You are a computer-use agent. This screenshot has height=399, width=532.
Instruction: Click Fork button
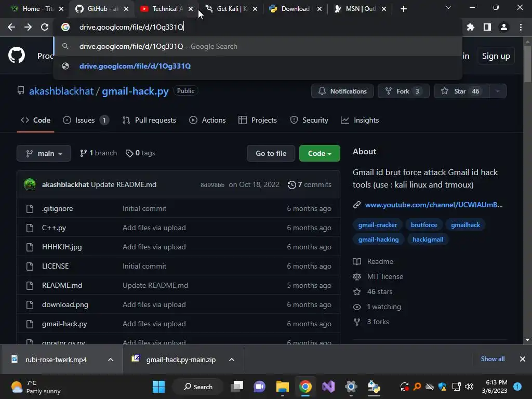point(403,91)
